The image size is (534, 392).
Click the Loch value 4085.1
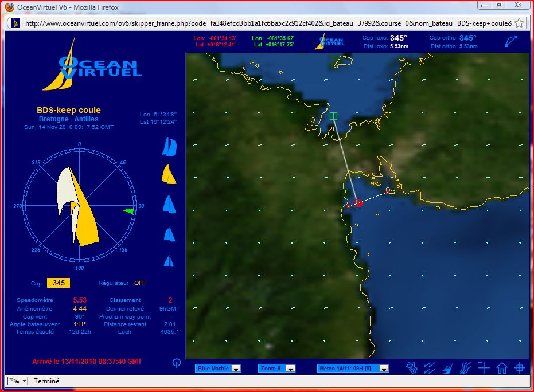click(170, 331)
